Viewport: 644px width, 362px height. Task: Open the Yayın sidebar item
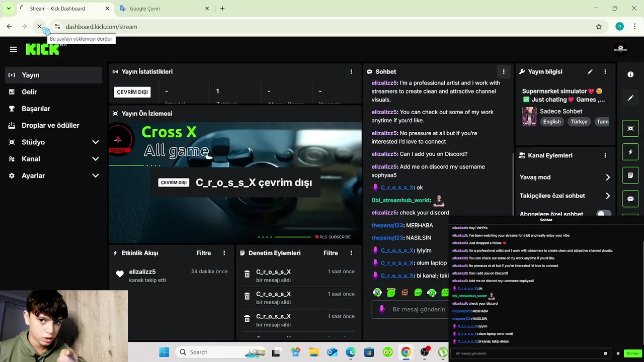[54, 75]
